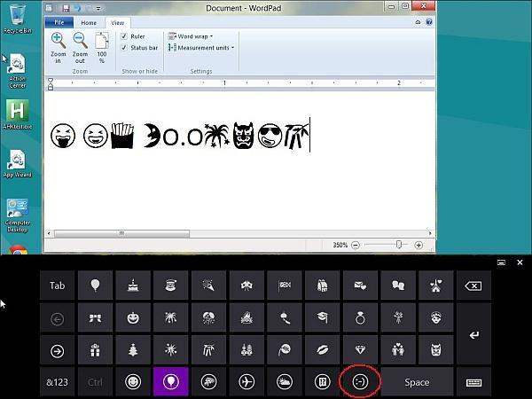The image size is (532, 399).
Task: Select the Recycle Bin desktop icon
Action: coord(18,20)
